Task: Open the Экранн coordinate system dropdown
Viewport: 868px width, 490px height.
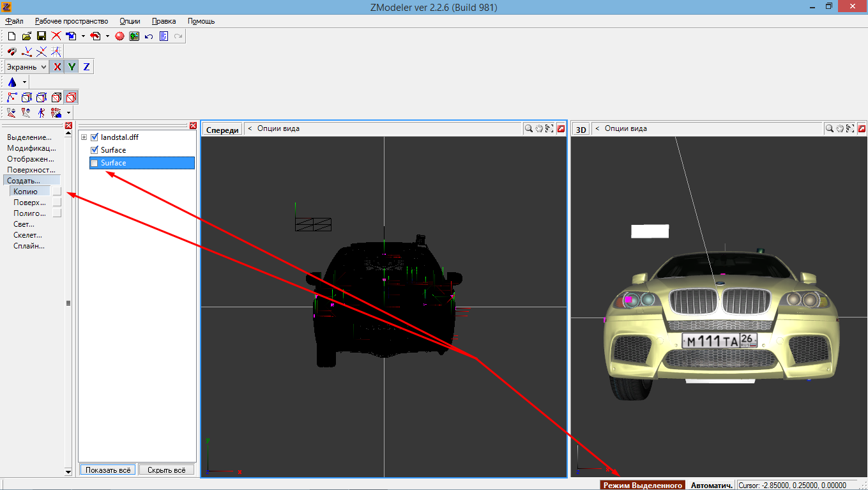Action: 26,66
